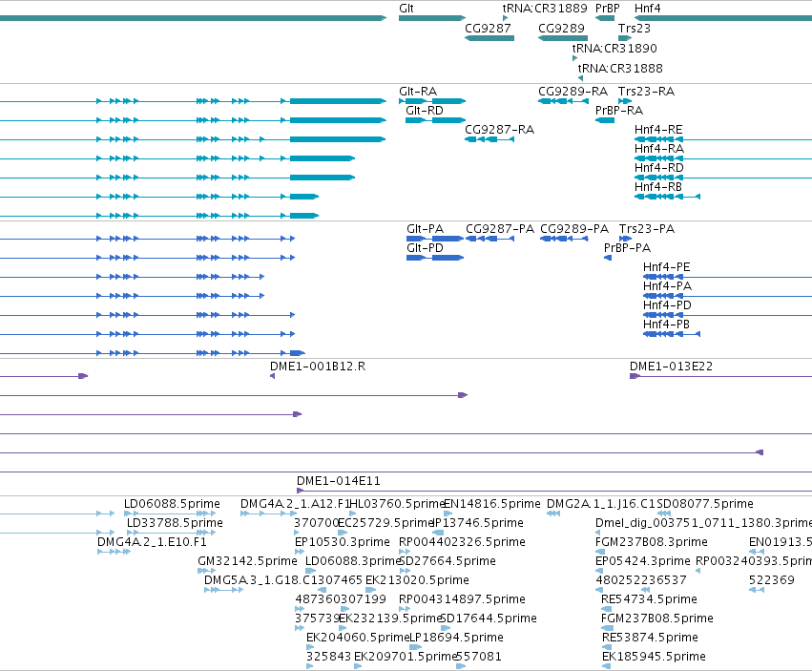Select the Glt-PD protein label
Screen dimensions: 812x671
[x=426, y=247]
